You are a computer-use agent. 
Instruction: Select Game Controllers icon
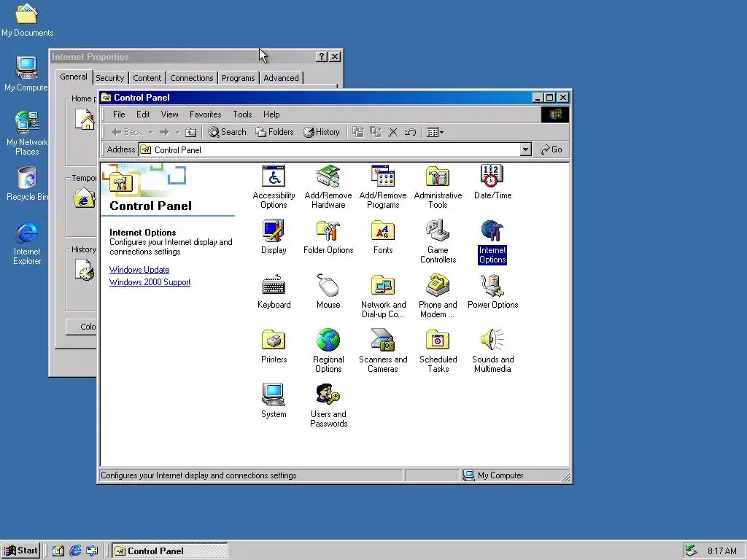[x=438, y=241]
